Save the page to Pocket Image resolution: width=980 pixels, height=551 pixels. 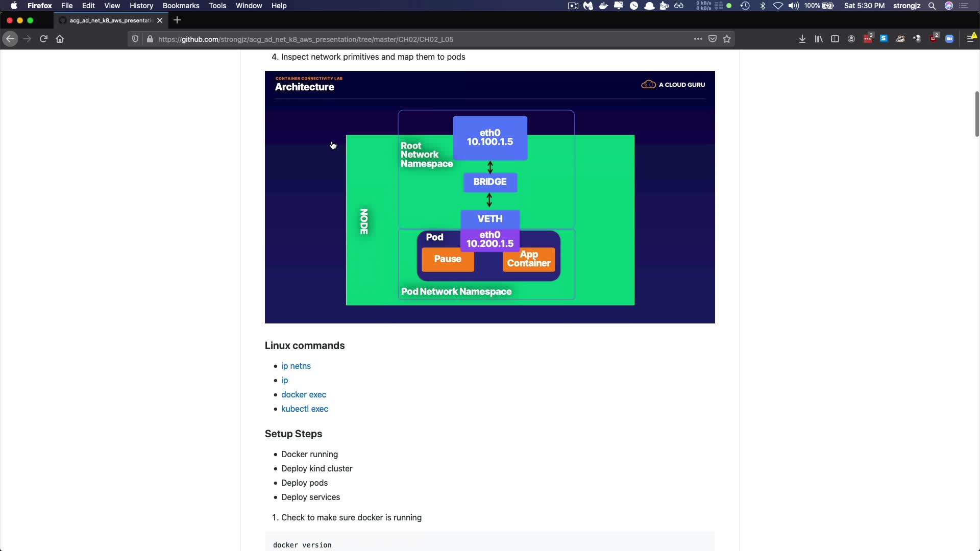(x=713, y=39)
